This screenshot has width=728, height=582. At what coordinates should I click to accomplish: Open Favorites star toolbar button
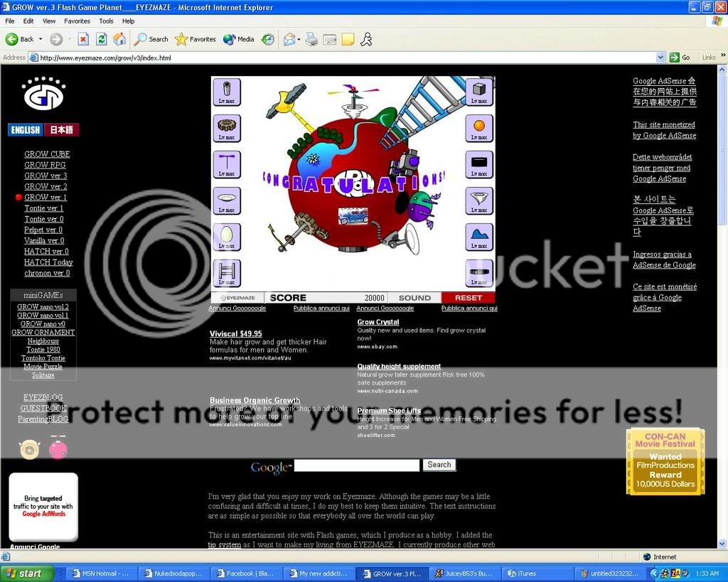pos(195,40)
